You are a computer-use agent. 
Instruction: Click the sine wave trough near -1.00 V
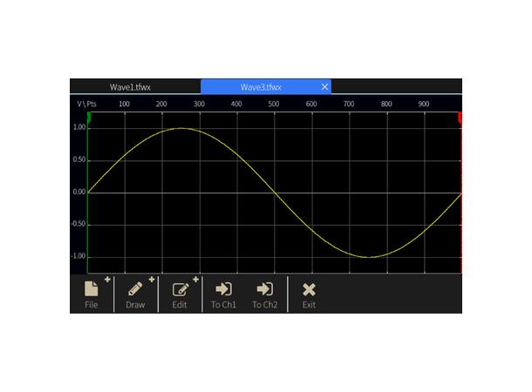(x=369, y=257)
